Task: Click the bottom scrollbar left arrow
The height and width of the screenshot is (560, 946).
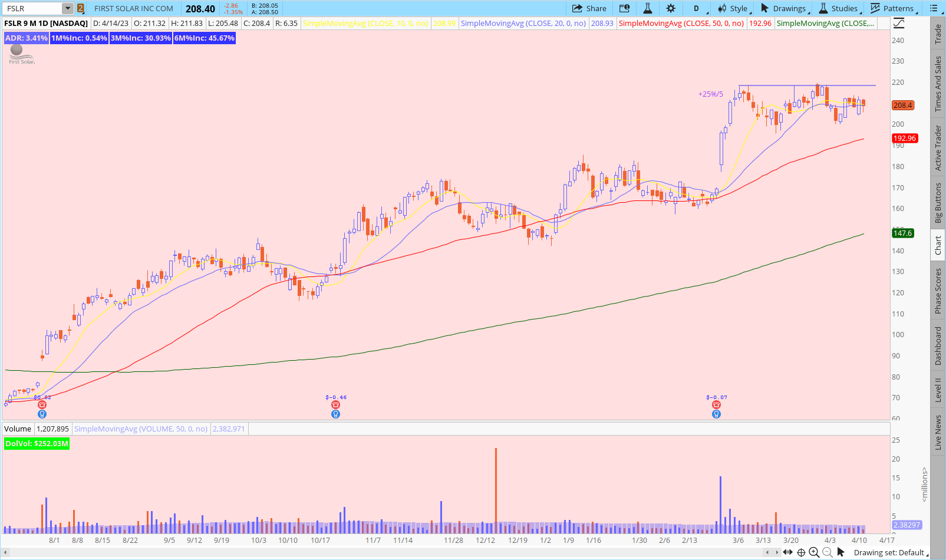Action: (6, 552)
